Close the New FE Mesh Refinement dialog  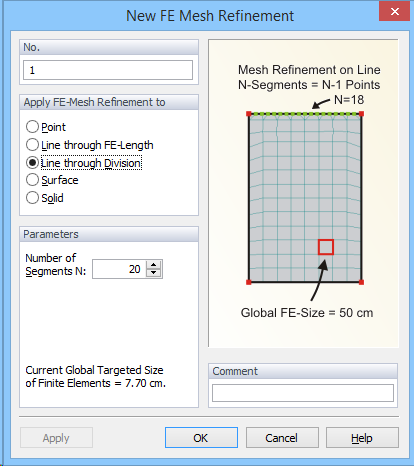[395, 11]
